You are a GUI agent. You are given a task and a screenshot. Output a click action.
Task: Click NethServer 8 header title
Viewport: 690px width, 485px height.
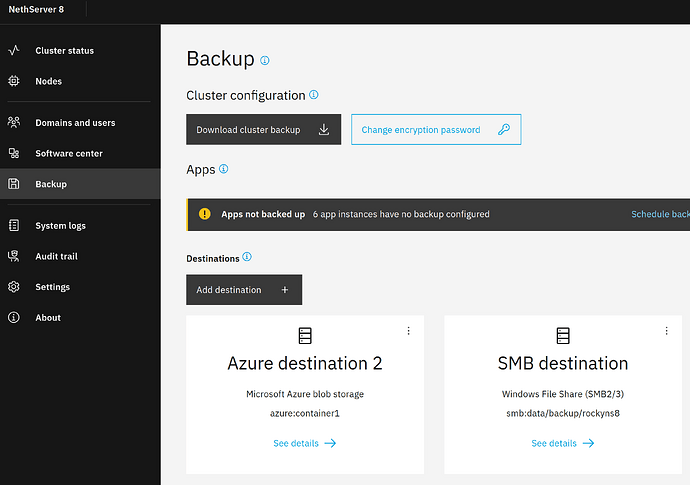tap(36, 9)
